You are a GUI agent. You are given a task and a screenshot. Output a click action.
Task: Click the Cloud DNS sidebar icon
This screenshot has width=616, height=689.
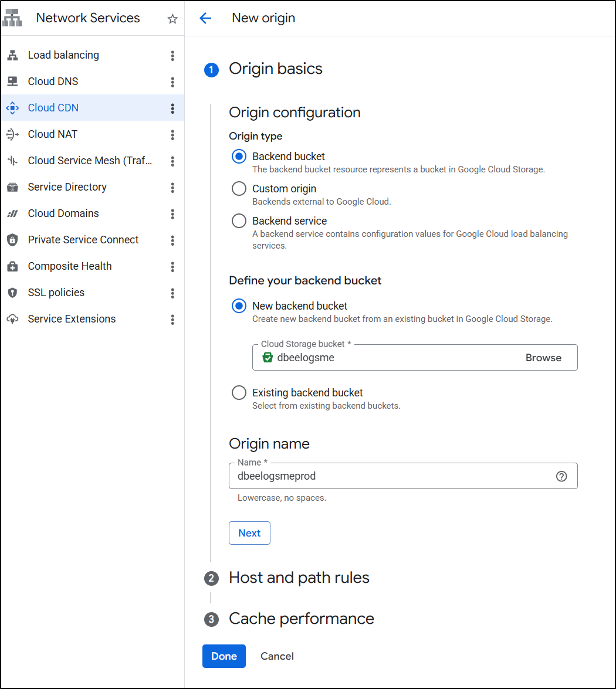coord(12,82)
